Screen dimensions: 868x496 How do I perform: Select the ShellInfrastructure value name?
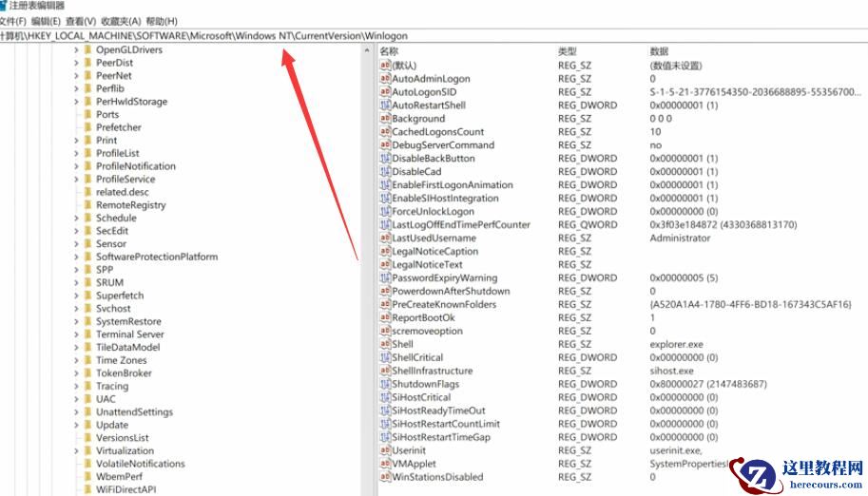pos(433,371)
